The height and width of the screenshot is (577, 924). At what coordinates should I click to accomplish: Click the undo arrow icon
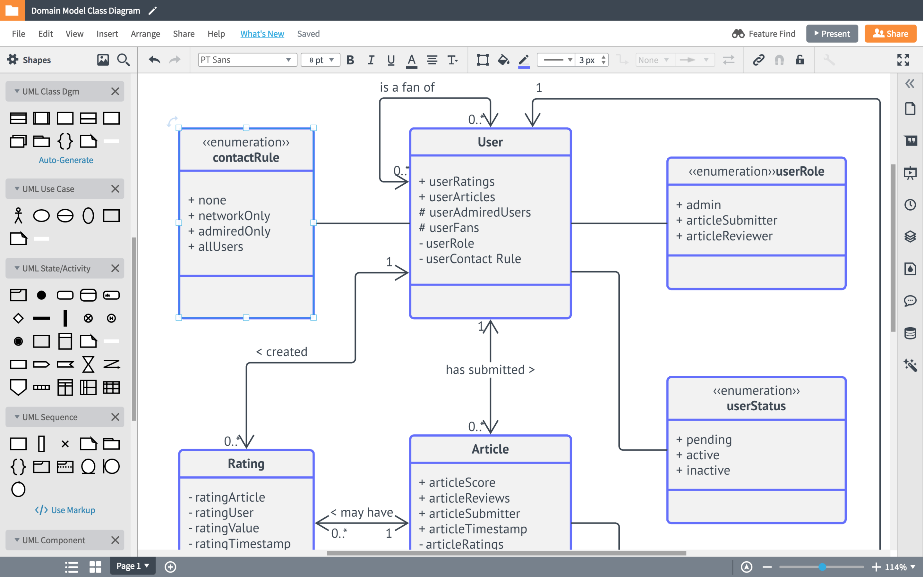154,60
